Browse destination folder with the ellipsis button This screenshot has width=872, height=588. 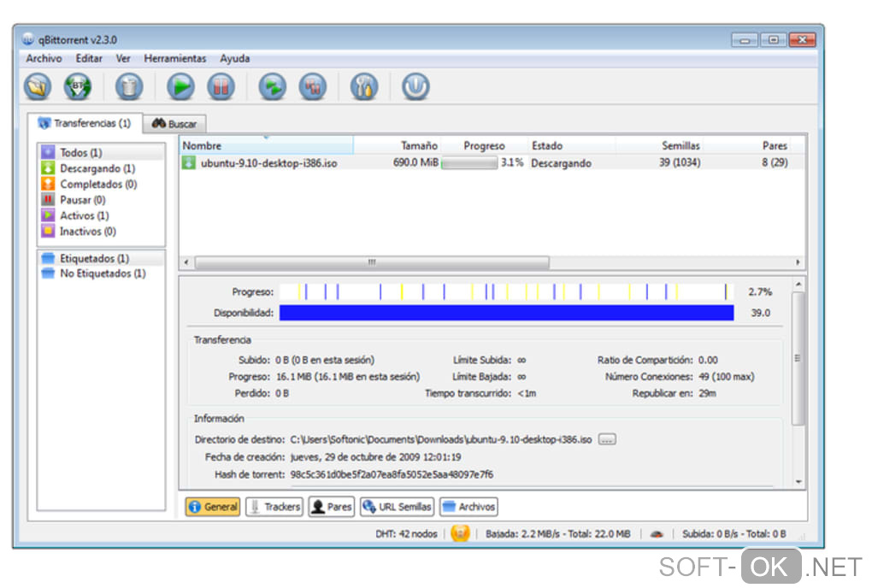pyautogui.click(x=607, y=439)
